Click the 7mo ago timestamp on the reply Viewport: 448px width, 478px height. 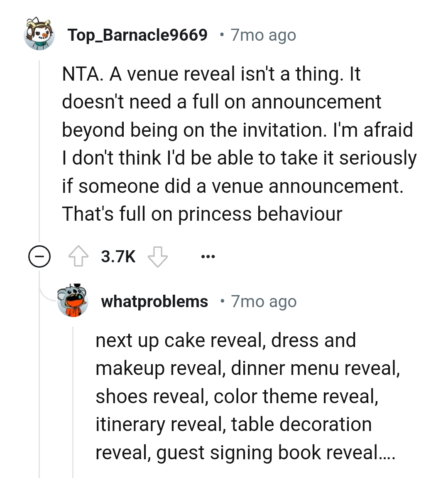coord(263,302)
